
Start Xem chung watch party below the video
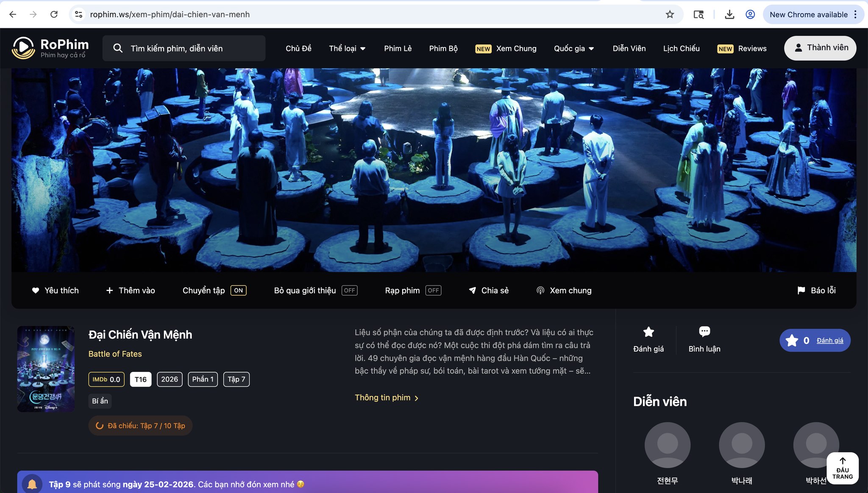(564, 290)
